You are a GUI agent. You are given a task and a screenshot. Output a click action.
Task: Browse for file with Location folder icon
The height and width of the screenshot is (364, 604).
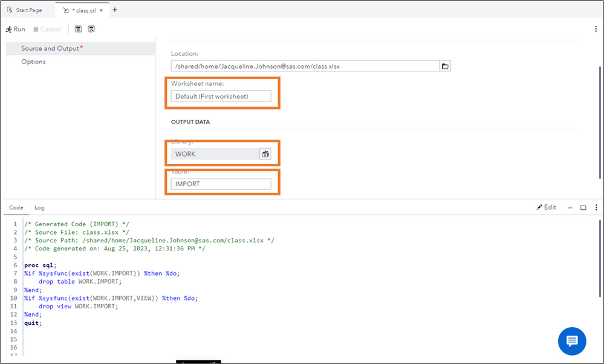[445, 66]
